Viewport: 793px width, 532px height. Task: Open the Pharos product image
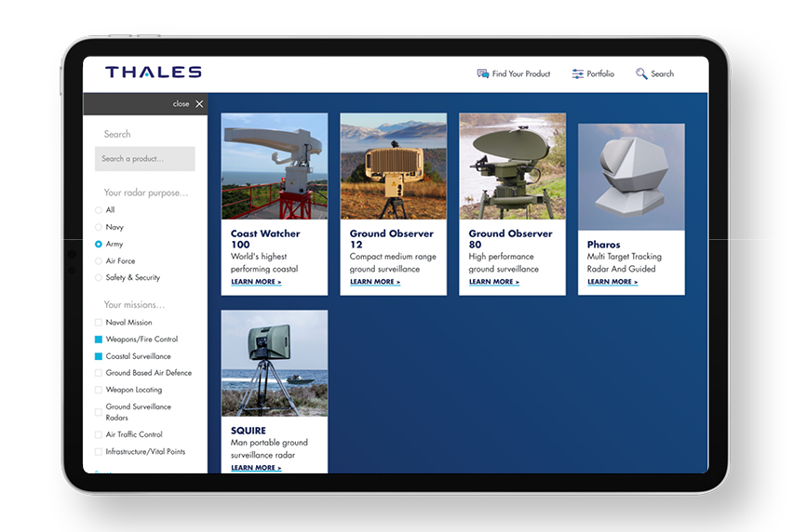631,177
